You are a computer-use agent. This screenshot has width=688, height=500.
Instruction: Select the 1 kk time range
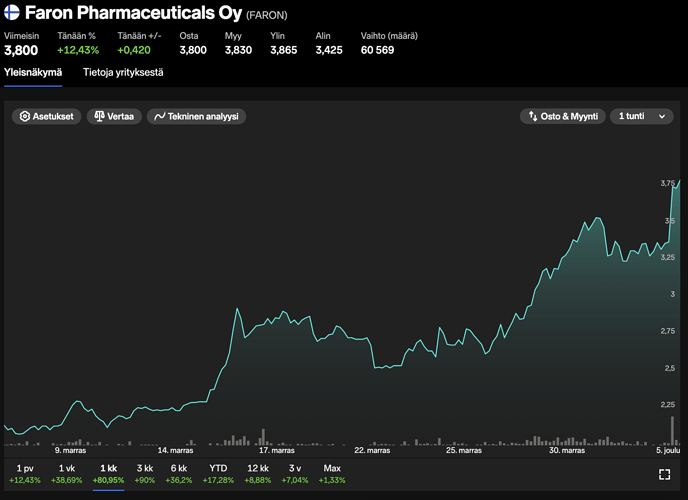click(108, 474)
